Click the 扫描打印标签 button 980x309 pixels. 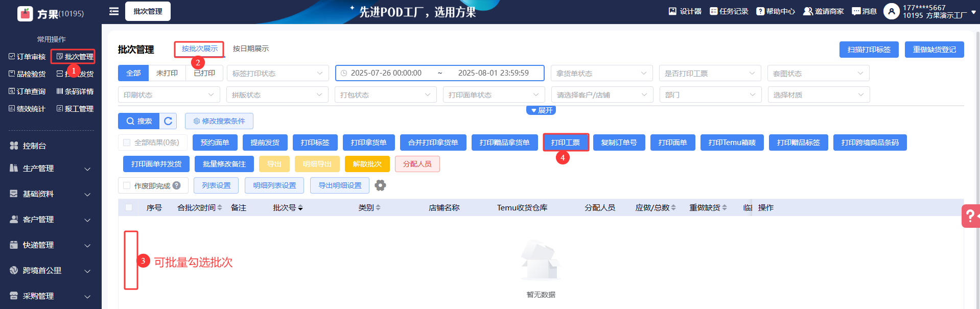pyautogui.click(x=869, y=50)
